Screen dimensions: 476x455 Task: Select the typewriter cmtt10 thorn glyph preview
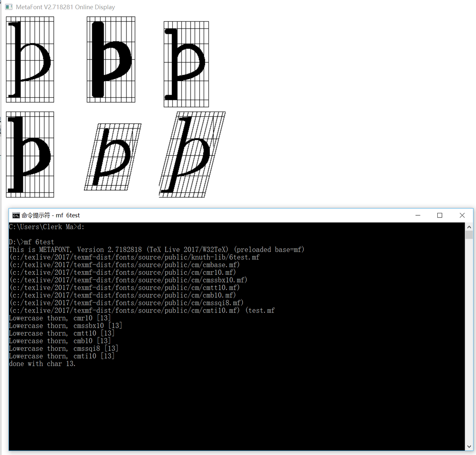(186, 64)
